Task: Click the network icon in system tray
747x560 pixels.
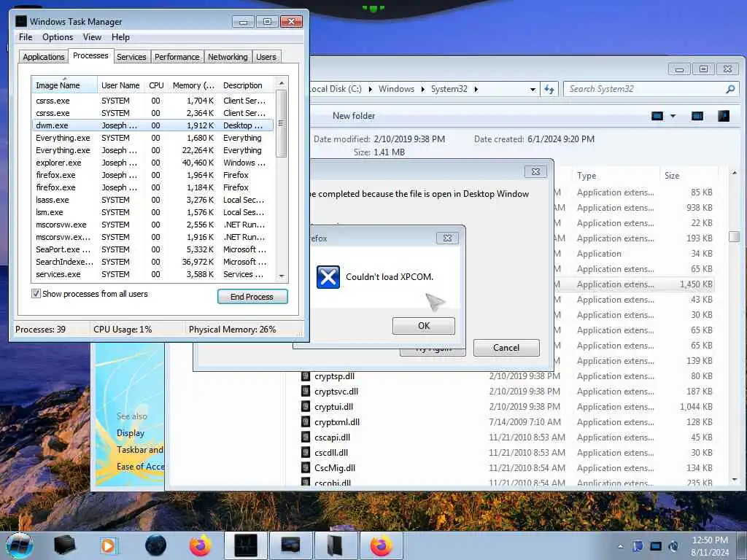Action: pyautogui.click(x=656, y=546)
